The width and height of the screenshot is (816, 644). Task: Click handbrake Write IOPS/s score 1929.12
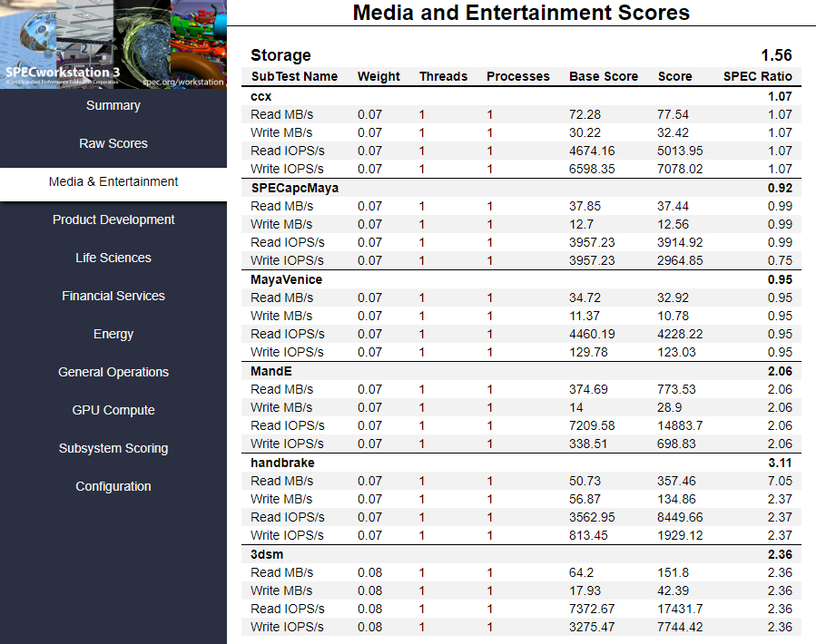[680, 535]
